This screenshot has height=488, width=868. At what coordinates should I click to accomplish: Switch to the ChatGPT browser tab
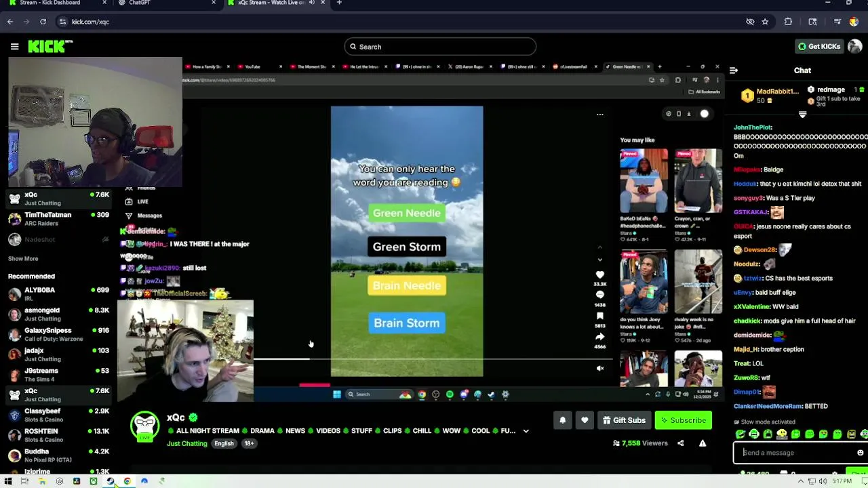pyautogui.click(x=166, y=3)
